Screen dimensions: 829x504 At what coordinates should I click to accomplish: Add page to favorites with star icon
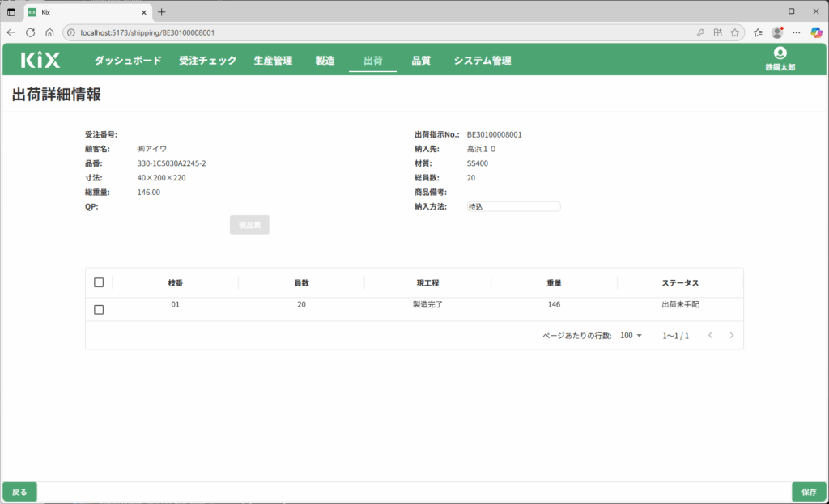pos(734,32)
